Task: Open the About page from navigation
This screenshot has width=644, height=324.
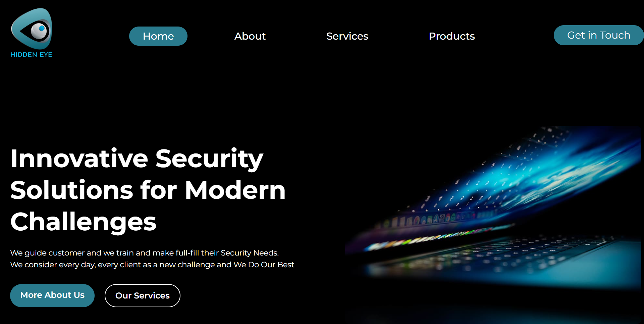Action: [x=250, y=36]
